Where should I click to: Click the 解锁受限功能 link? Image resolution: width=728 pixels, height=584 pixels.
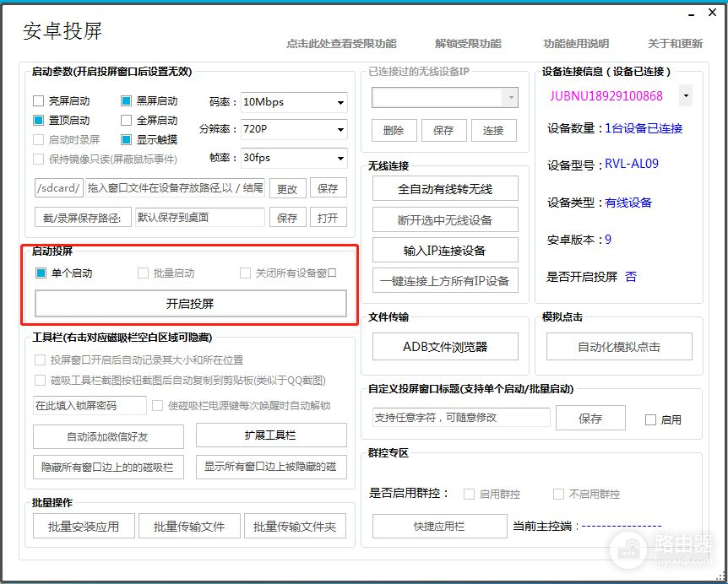(468, 44)
